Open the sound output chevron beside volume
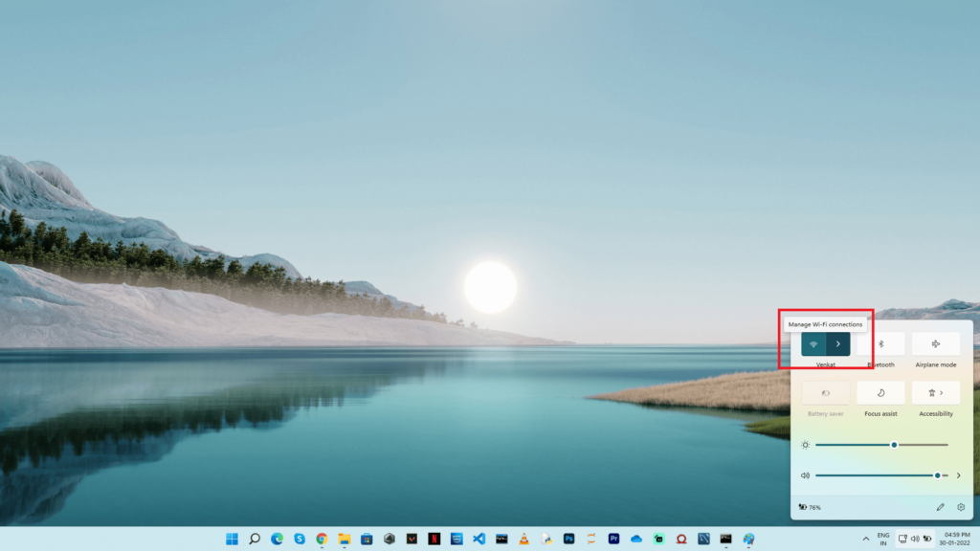This screenshot has width=980, height=551. coord(959,475)
